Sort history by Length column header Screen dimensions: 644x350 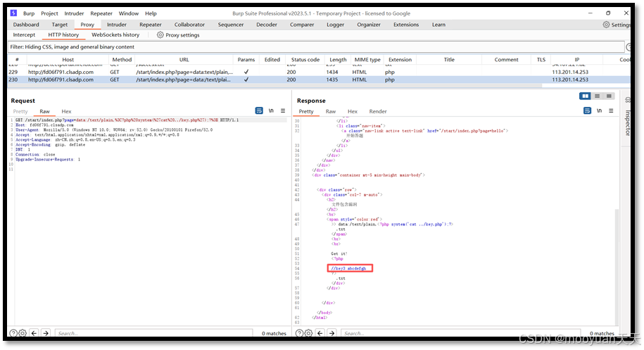point(338,60)
